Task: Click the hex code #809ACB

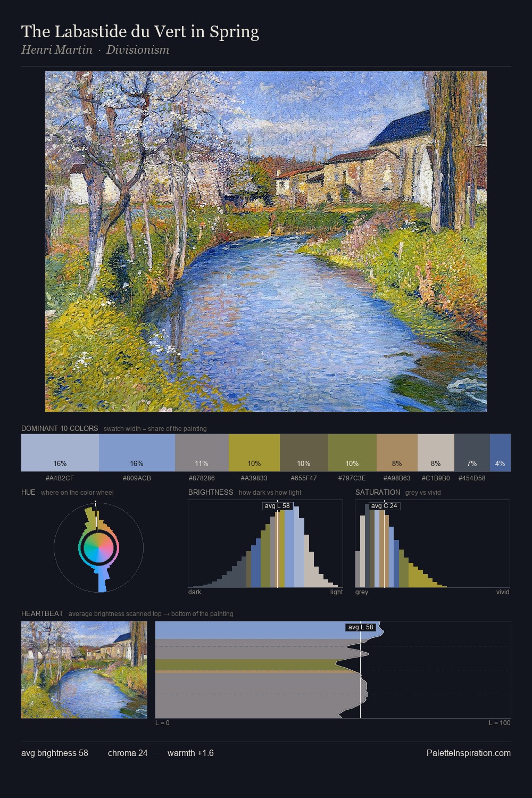Action: (x=137, y=478)
